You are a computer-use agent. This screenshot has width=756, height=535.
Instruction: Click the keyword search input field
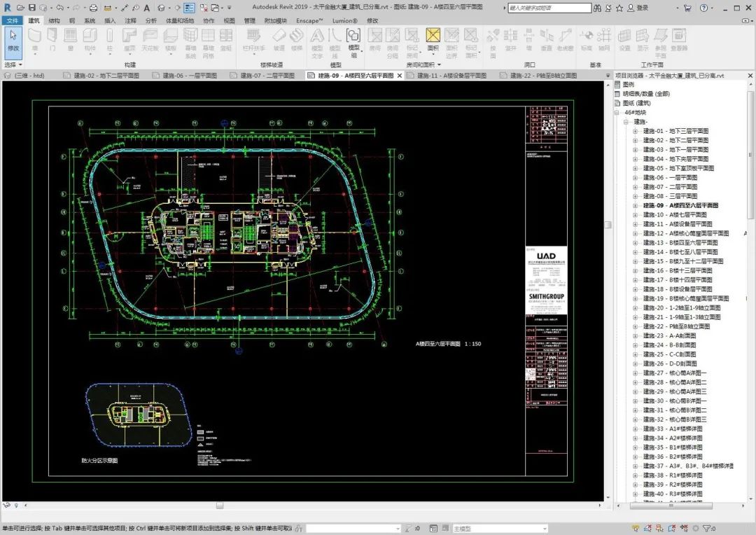point(549,7)
